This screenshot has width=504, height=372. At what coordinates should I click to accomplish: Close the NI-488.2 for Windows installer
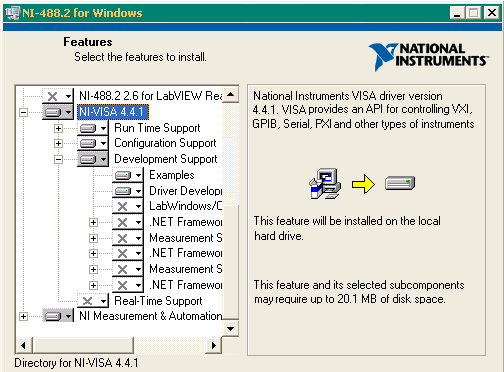(492, 13)
